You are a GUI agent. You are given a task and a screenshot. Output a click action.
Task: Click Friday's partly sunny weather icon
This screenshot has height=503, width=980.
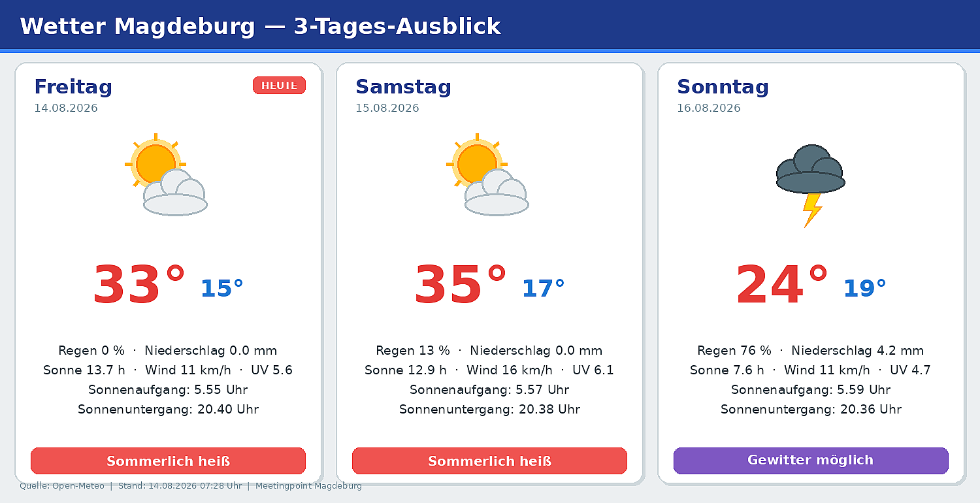point(166,174)
